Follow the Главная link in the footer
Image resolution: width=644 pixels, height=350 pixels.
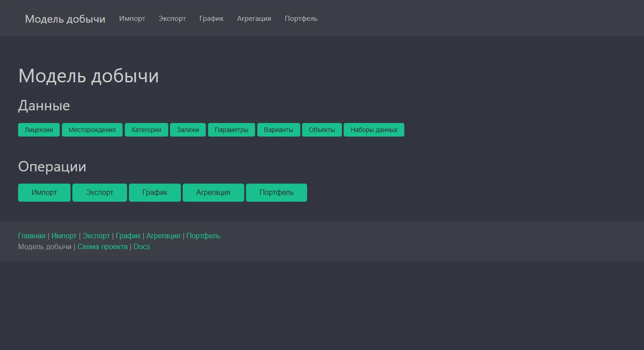pyautogui.click(x=32, y=236)
